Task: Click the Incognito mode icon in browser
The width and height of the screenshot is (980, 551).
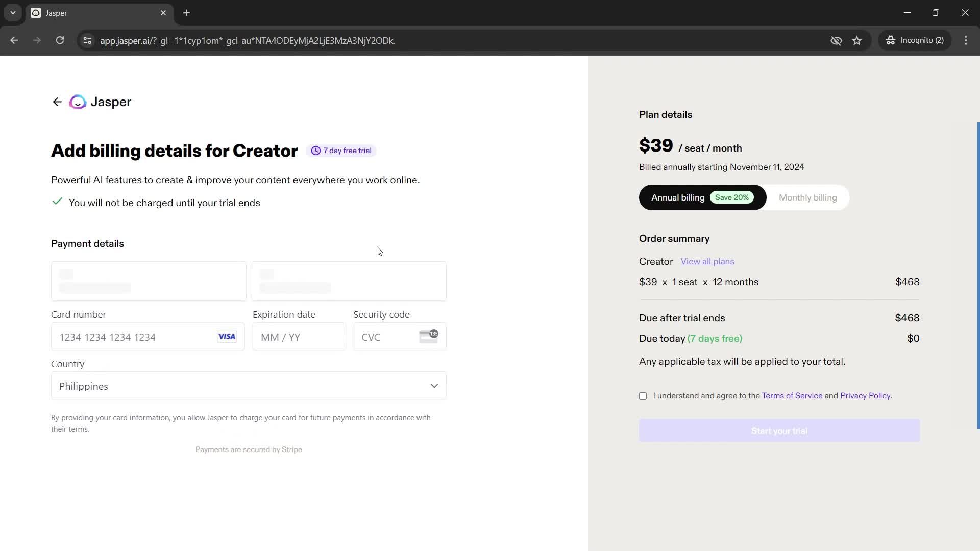Action: coord(890,40)
